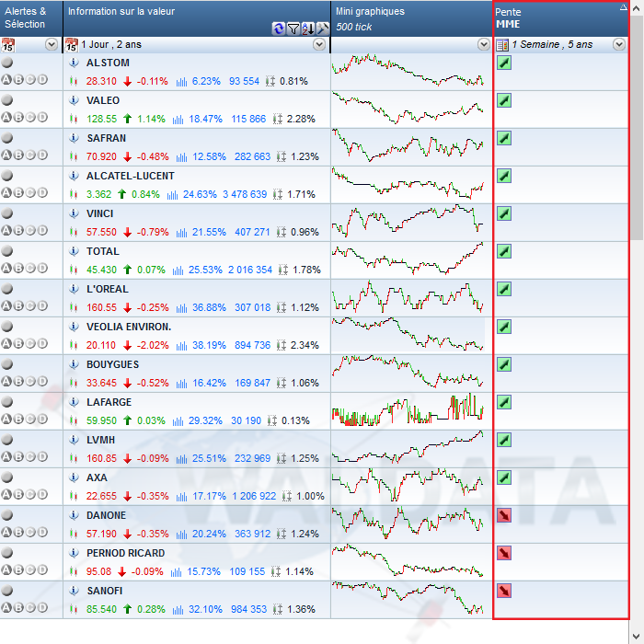Toggle the alert circle for VALEO
The width and height of the screenshot is (644, 644).
pos(7,100)
